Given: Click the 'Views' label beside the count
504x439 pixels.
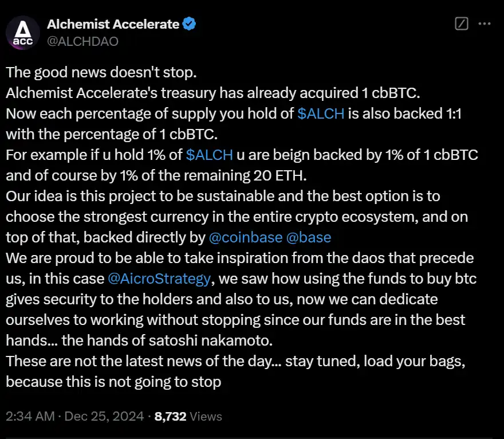Looking at the screenshot, I should (x=206, y=417).
